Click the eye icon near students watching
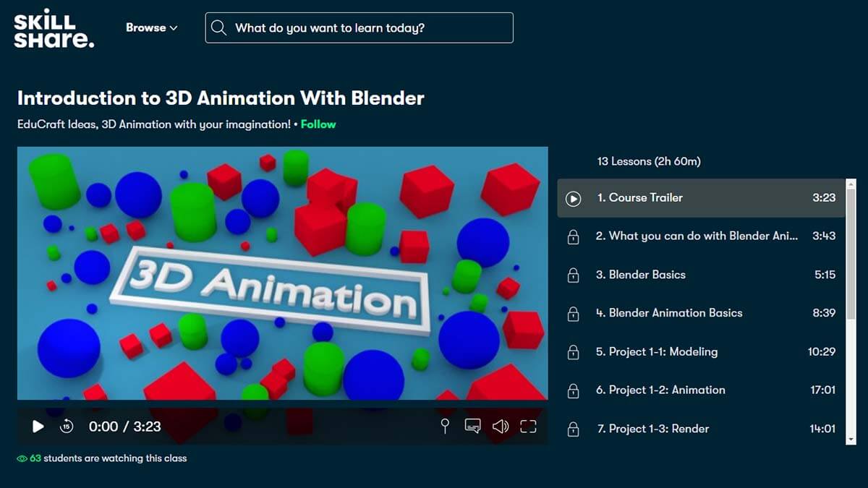Image resolution: width=868 pixels, height=488 pixels. [22, 458]
